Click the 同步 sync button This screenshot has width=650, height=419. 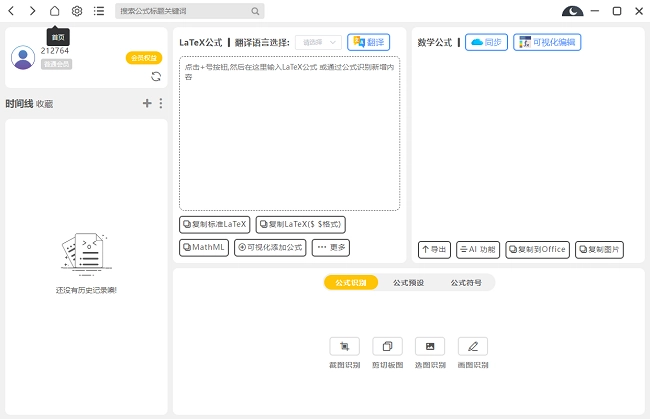(x=486, y=42)
